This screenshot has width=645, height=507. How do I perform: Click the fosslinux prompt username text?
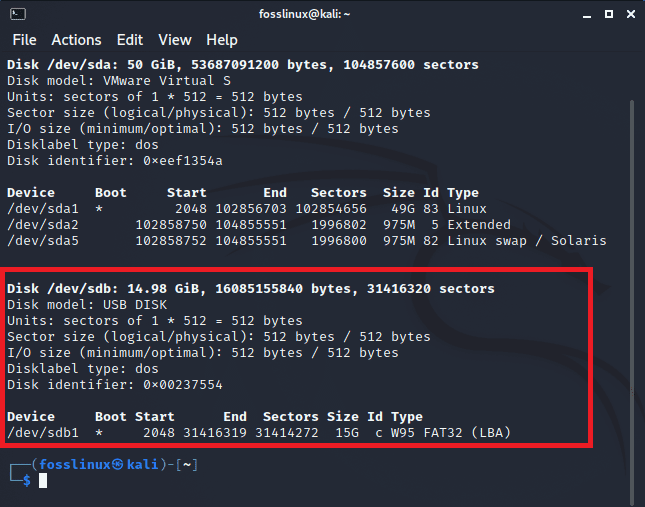point(74,465)
